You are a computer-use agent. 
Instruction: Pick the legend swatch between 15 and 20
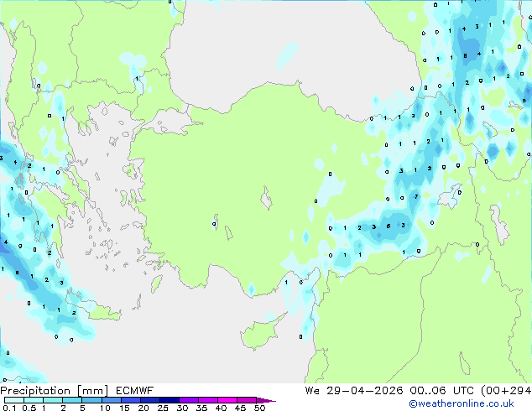(x=131, y=400)
